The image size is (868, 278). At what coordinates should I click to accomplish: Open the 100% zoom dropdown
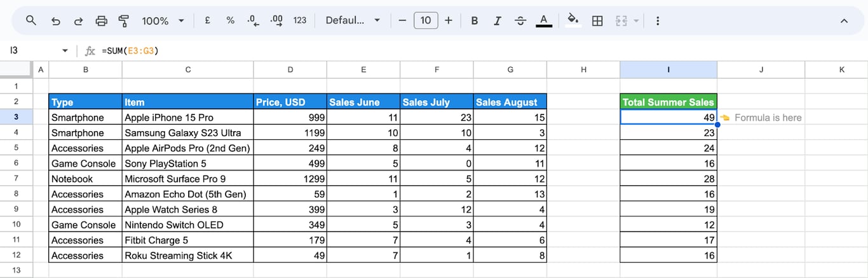[163, 21]
